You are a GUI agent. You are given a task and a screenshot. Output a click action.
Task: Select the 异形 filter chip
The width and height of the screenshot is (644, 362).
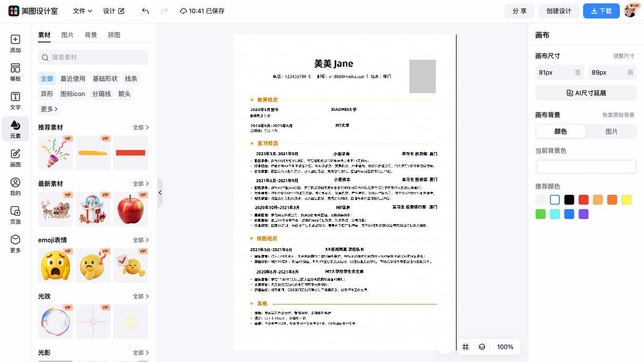point(47,94)
